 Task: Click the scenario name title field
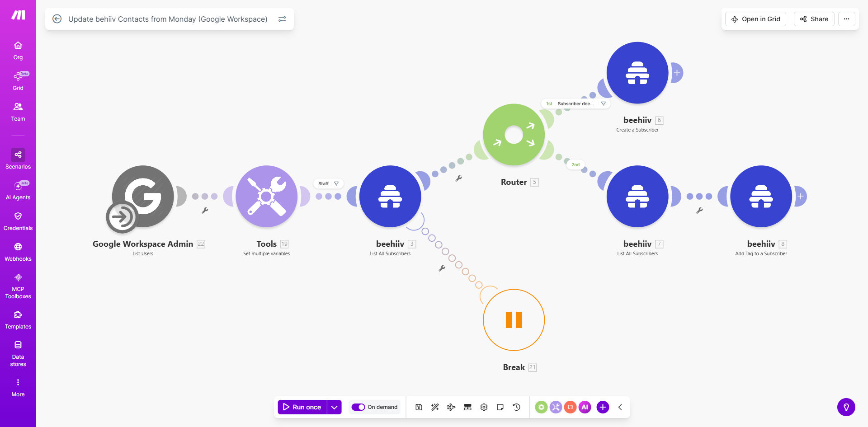click(x=168, y=19)
